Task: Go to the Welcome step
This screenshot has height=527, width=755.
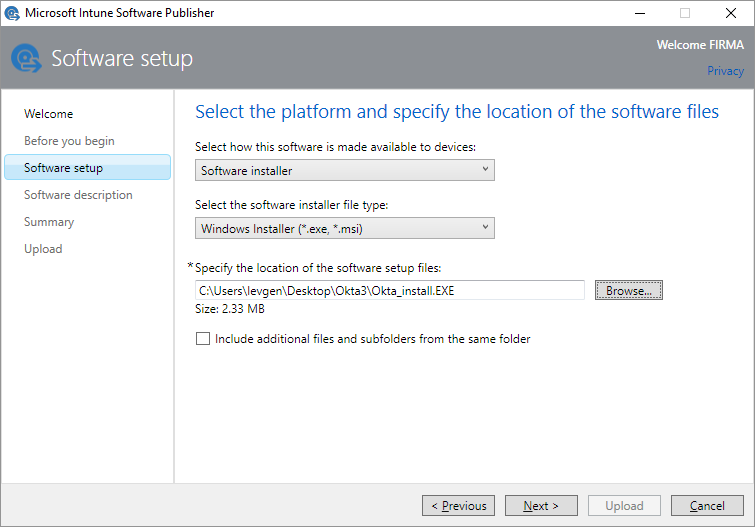Action: pos(49,114)
